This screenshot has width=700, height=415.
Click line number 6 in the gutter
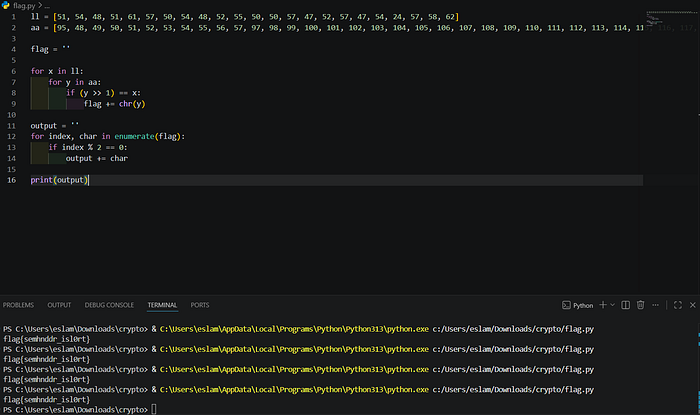click(x=14, y=71)
